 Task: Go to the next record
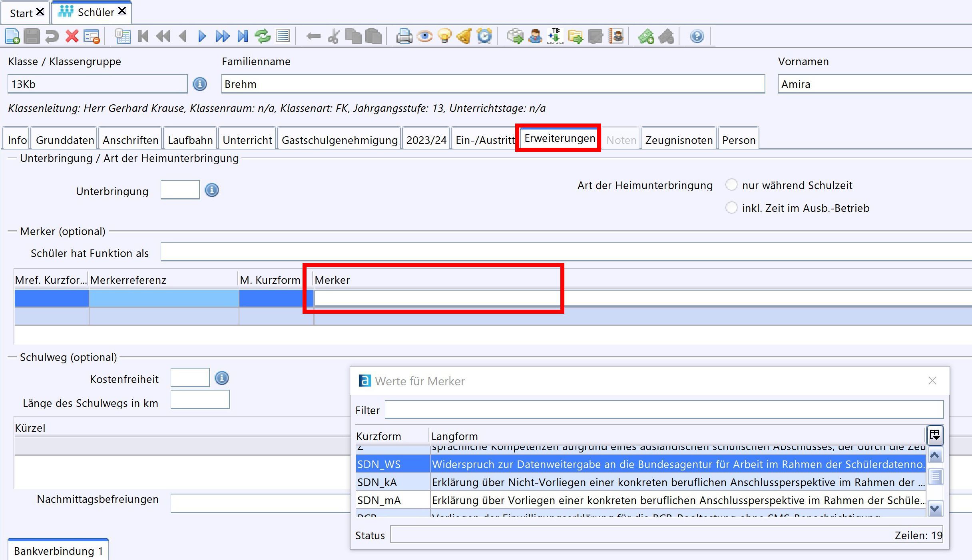pos(202,36)
